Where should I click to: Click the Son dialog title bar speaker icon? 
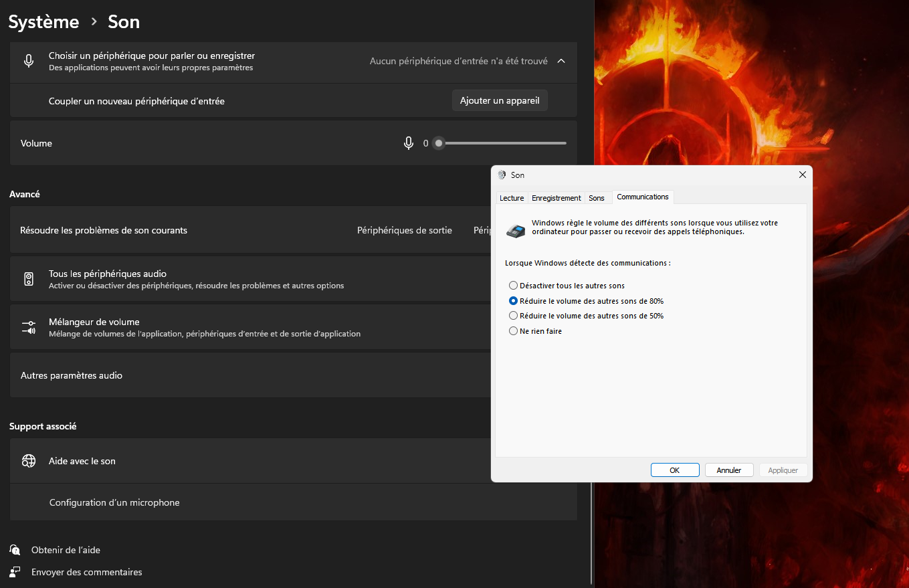tap(502, 175)
